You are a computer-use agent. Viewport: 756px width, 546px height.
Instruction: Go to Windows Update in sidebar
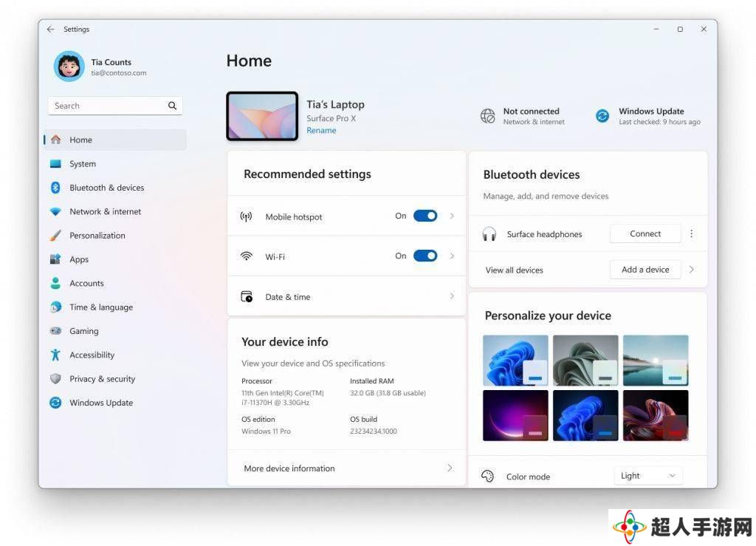coord(115,403)
